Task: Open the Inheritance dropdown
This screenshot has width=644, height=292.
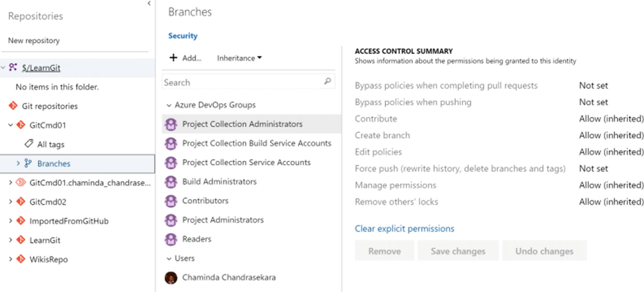Action: click(239, 58)
